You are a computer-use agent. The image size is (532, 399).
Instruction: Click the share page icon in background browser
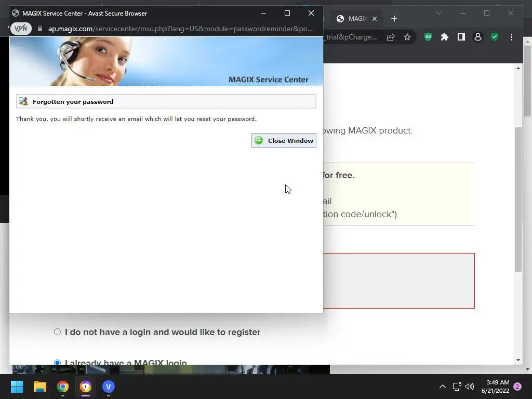pos(391,37)
